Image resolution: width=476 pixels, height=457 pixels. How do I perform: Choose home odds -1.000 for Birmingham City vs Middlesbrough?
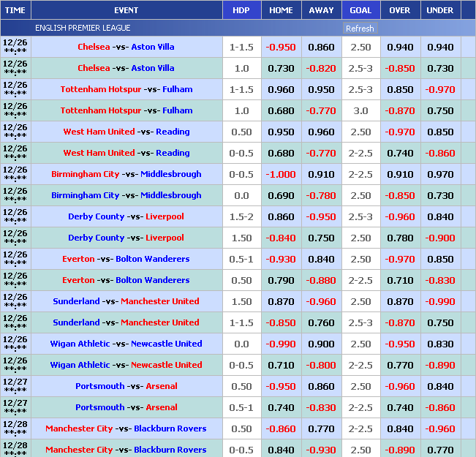281,174
